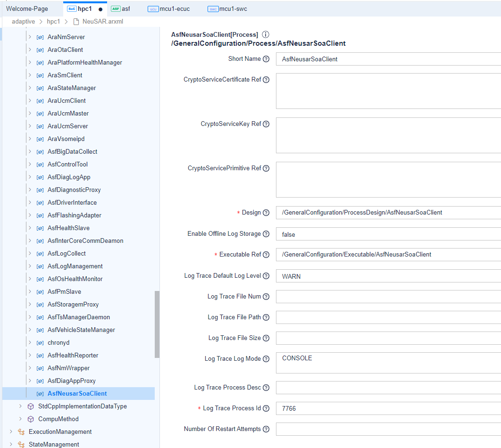Click the hpc1 breadcrumb link
This screenshot has width=501, height=448.
[53, 22]
